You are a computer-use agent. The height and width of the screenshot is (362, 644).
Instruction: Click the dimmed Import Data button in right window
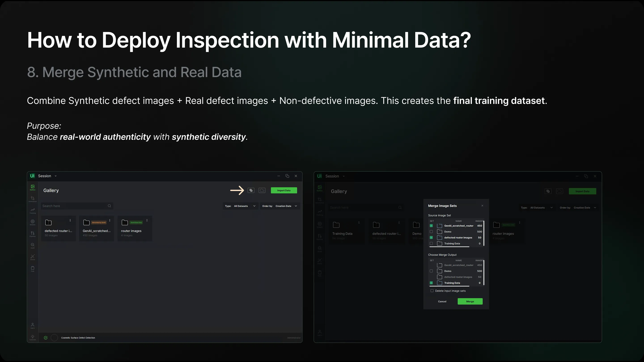tap(583, 191)
